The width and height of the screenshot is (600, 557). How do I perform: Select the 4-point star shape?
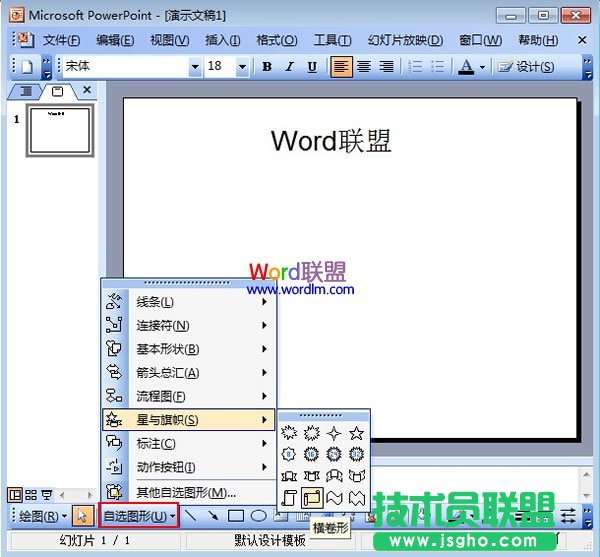(334, 433)
